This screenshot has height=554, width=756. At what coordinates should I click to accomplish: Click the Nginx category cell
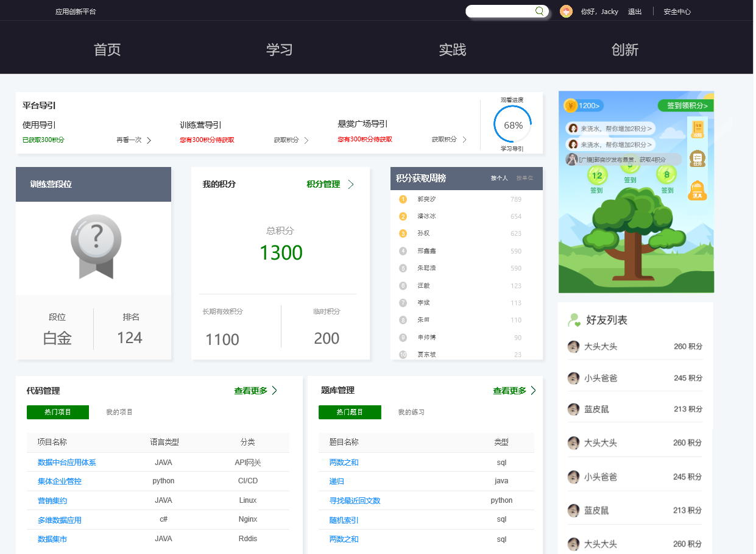tap(248, 519)
